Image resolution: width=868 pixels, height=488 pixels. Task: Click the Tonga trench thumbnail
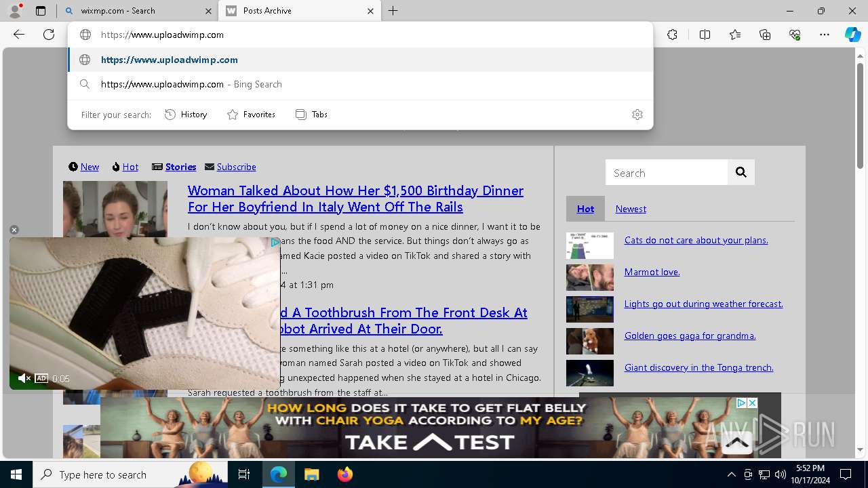(590, 373)
